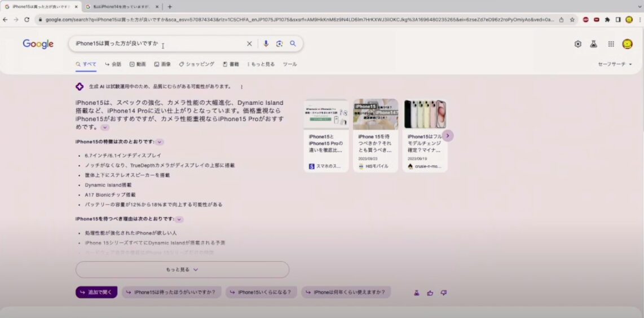This screenshot has height=318, width=644.
Task: Reload the page in browser toolbar
Action: click(x=27, y=19)
